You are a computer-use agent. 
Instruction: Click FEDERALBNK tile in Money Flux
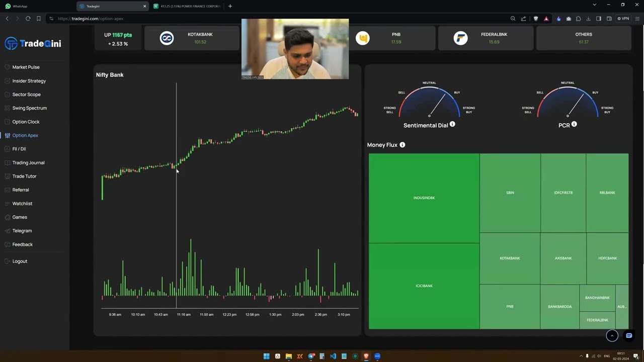point(597,320)
